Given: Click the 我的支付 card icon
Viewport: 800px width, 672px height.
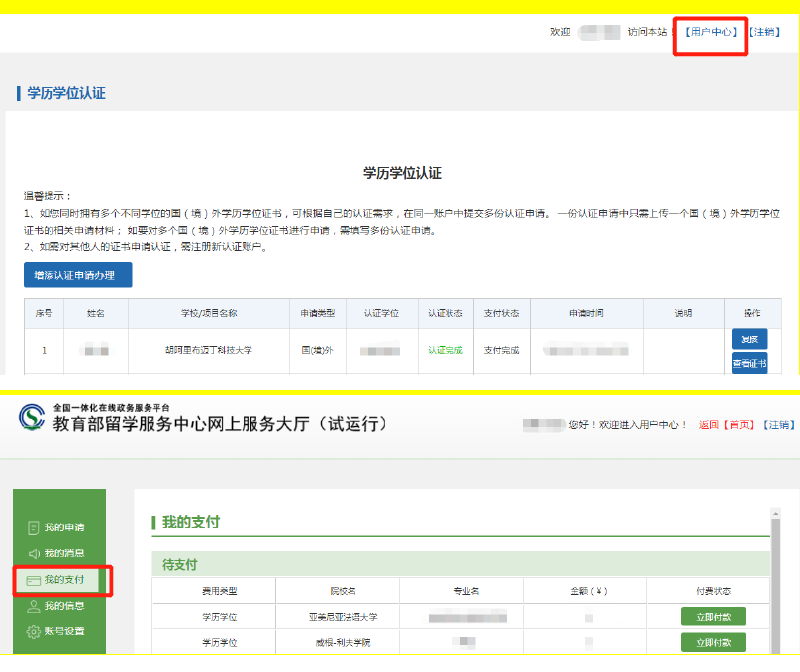Looking at the screenshot, I should [x=33, y=580].
